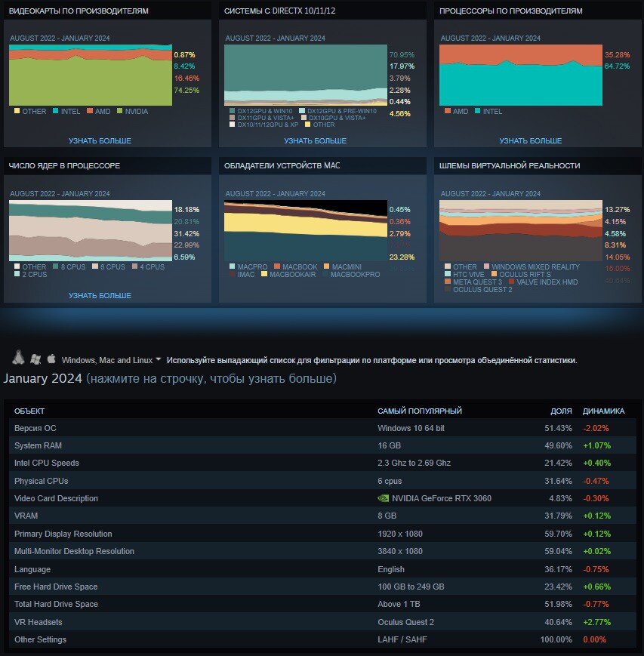644x656 pixels.
Task: Expand the Intel CPU Speeds row
Action: point(322,464)
